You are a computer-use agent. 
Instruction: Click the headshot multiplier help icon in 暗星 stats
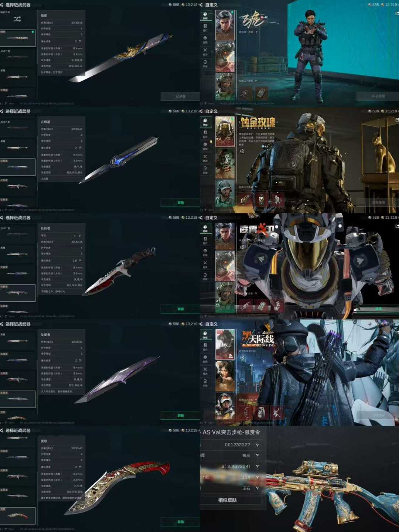pos(80,41)
